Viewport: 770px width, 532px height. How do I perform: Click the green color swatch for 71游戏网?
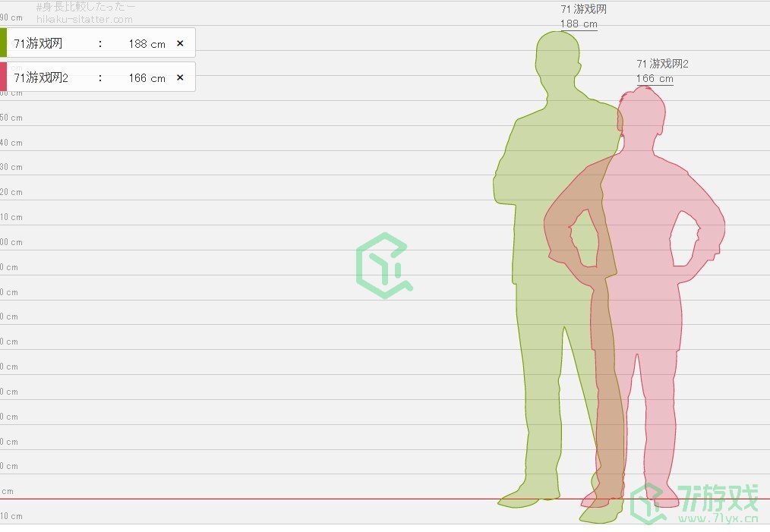click(3, 42)
